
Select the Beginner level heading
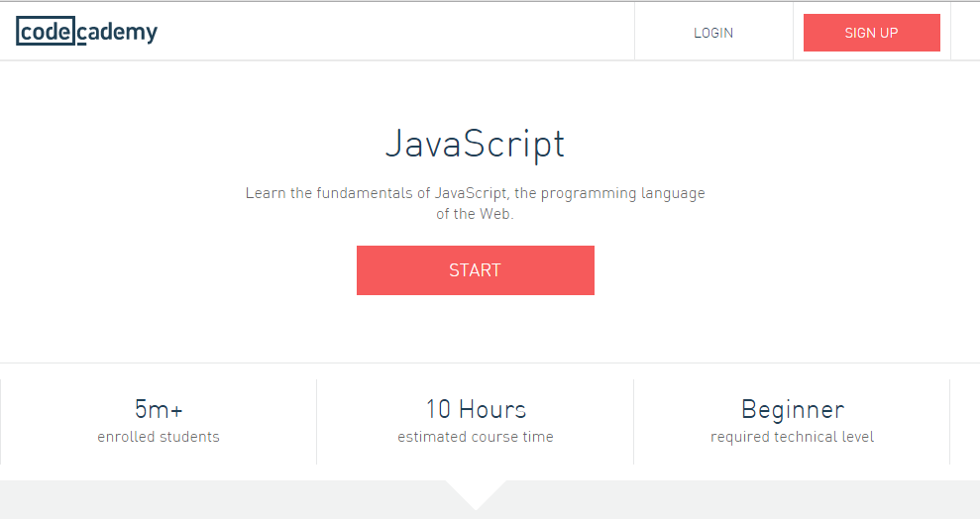click(793, 410)
